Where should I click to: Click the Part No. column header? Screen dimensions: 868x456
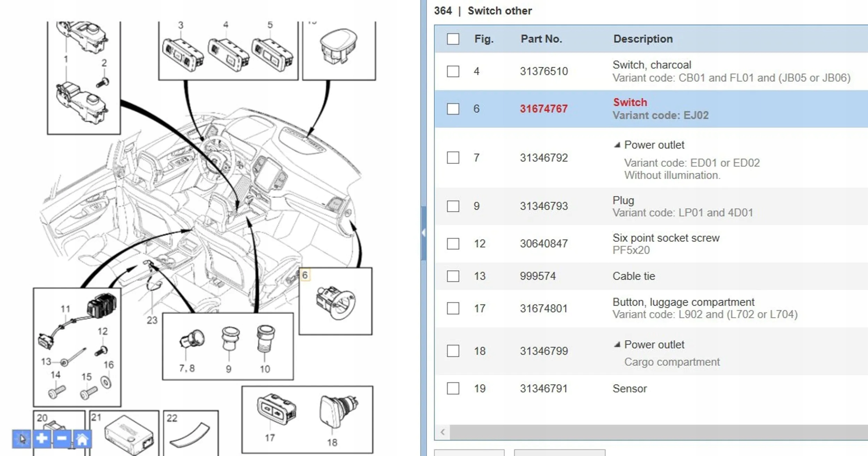[x=541, y=39]
